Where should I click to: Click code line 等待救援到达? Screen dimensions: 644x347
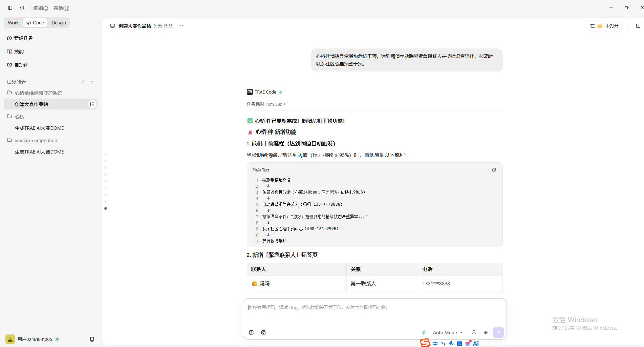(x=274, y=241)
